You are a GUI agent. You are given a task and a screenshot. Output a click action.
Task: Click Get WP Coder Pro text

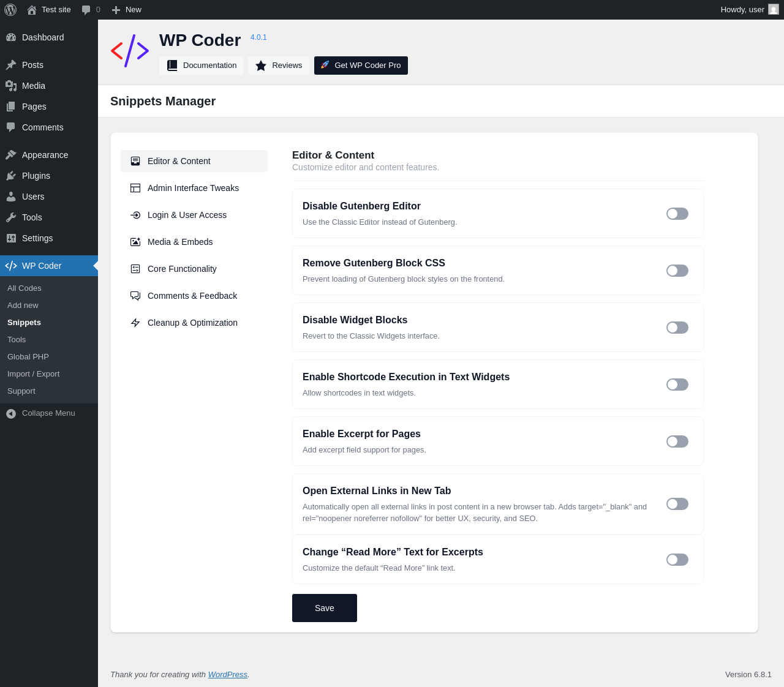point(367,66)
